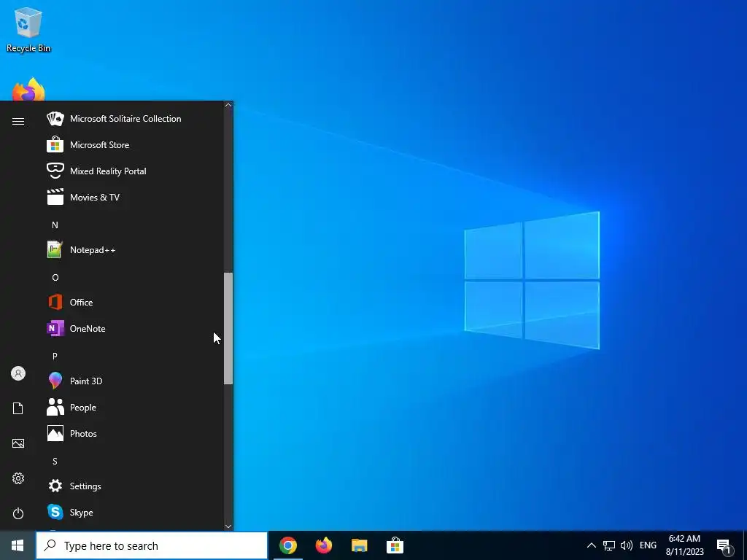Open the Microsoft Solitaire Collection cards icon
The image size is (747, 560).
[x=55, y=119]
